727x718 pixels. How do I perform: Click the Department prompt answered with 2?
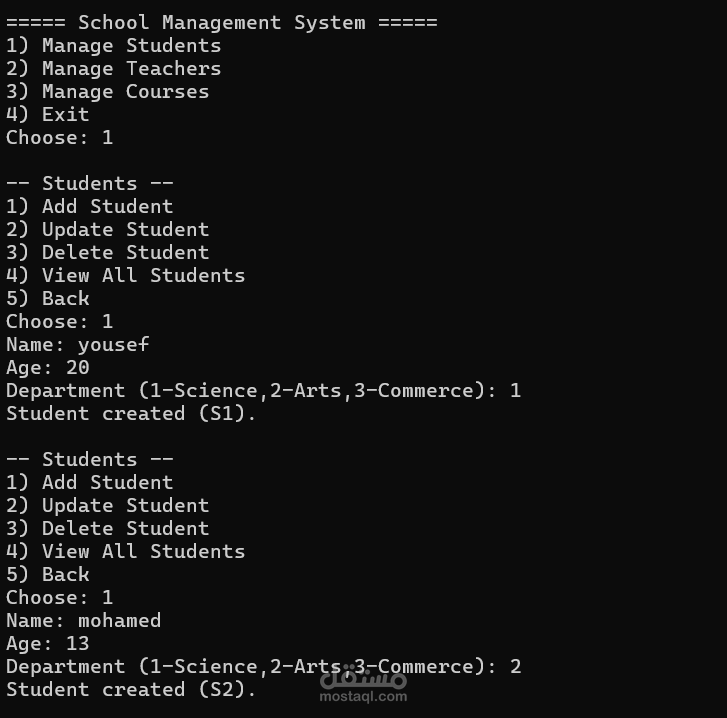click(x=263, y=666)
